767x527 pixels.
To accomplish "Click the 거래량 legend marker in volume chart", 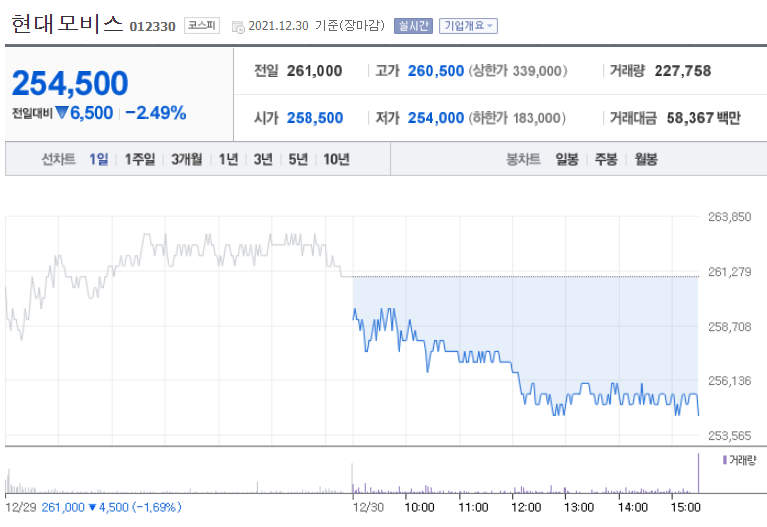I will coord(724,460).
